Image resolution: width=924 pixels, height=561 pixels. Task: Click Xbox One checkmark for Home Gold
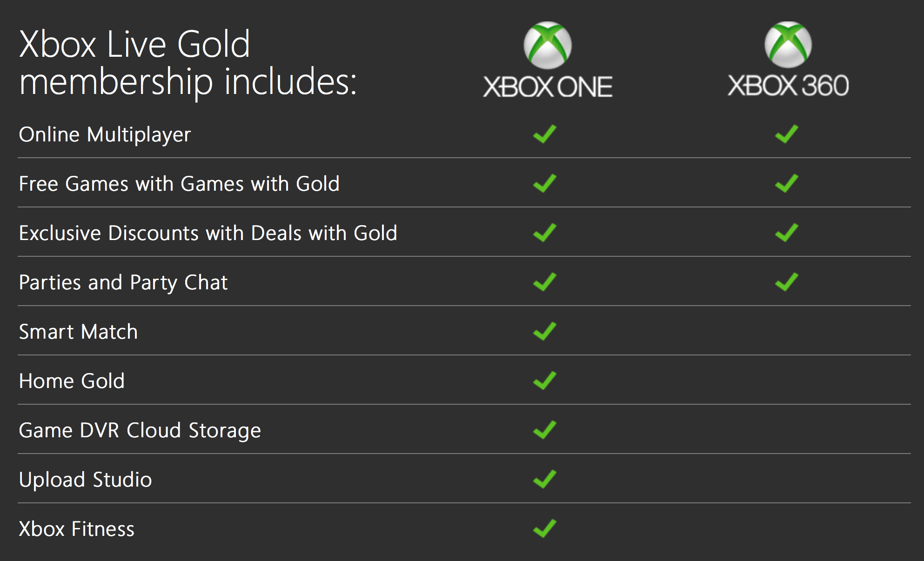[x=545, y=381]
